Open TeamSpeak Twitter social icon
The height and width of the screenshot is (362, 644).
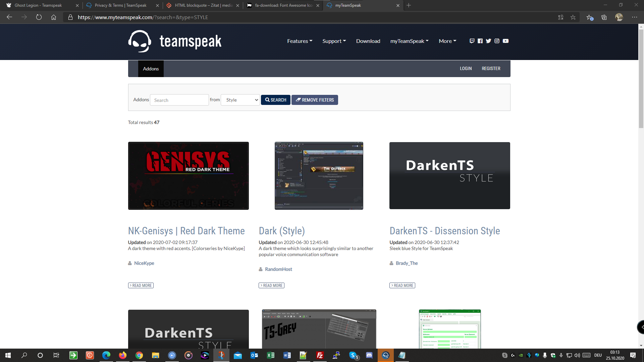pyautogui.click(x=488, y=41)
